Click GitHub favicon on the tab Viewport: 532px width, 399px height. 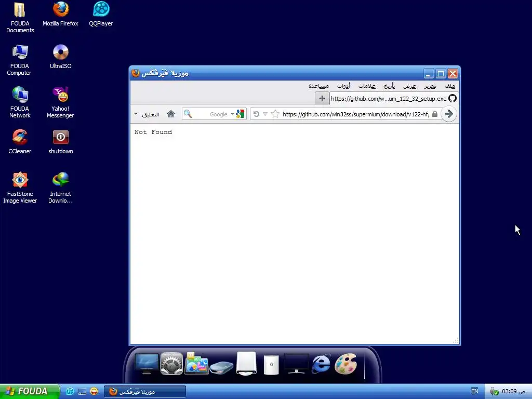[x=453, y=98]
